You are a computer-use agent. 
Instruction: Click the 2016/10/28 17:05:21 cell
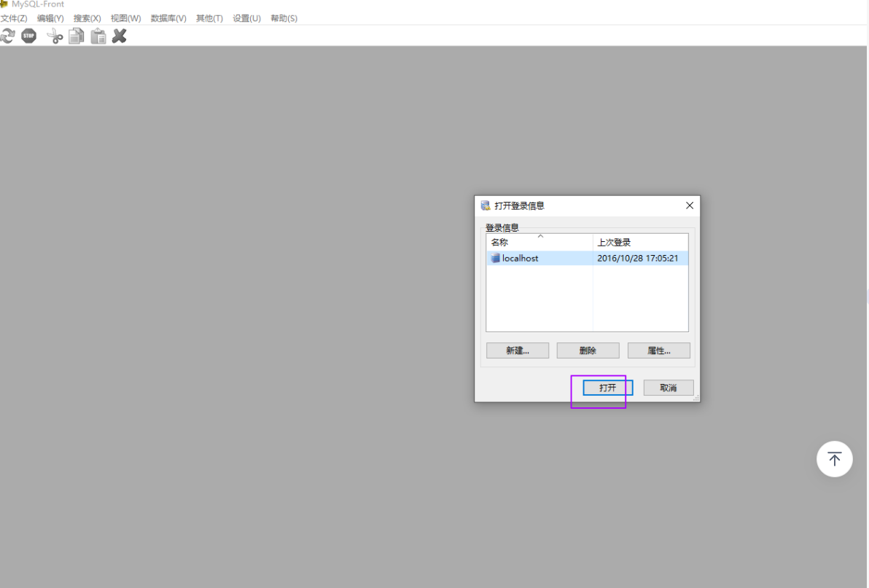point(637,258)
